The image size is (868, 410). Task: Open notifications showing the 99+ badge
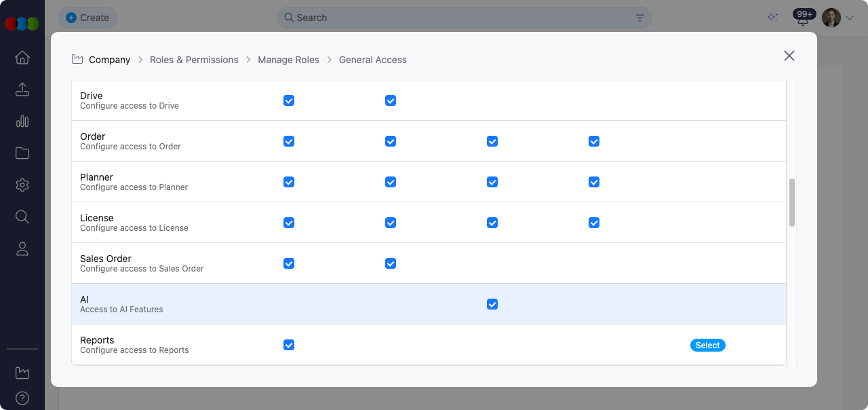(803, 17)
